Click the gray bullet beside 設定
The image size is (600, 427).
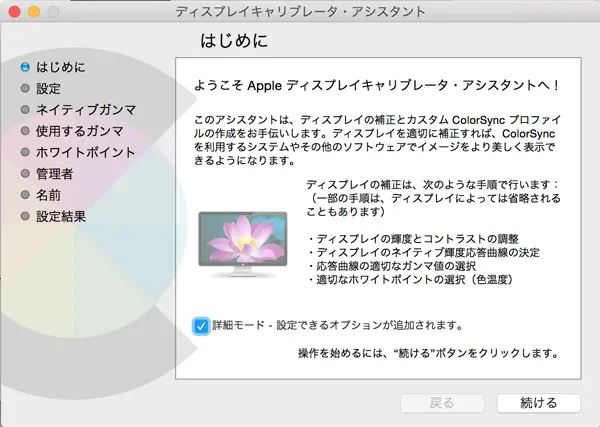pos(25,88)
